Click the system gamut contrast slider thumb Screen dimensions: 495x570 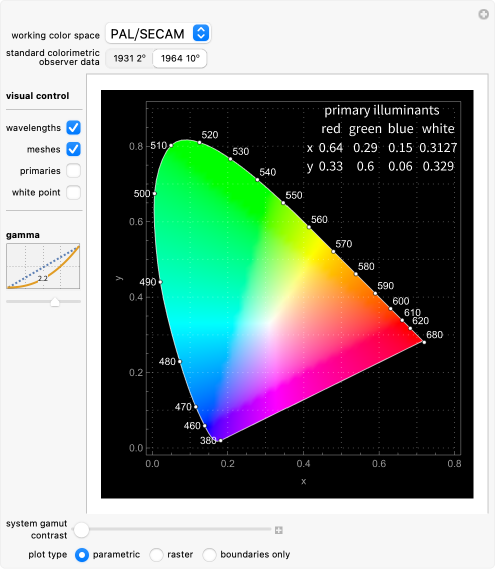click(x=81, y=530)
